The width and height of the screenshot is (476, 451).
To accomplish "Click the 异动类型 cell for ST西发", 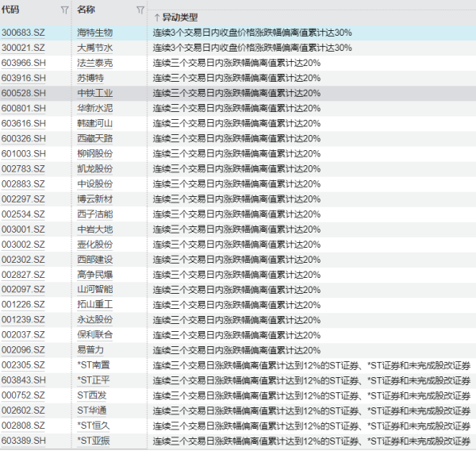I will pos(311,395).
